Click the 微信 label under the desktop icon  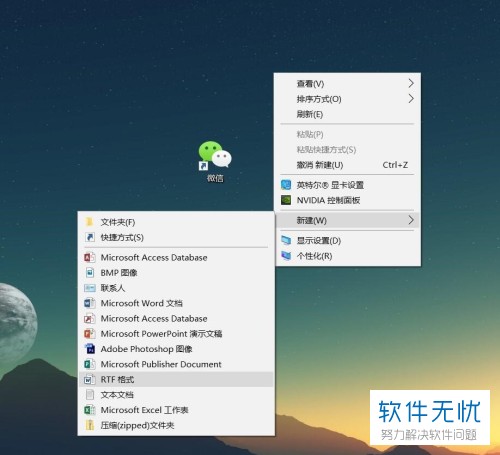pos(215,178)
